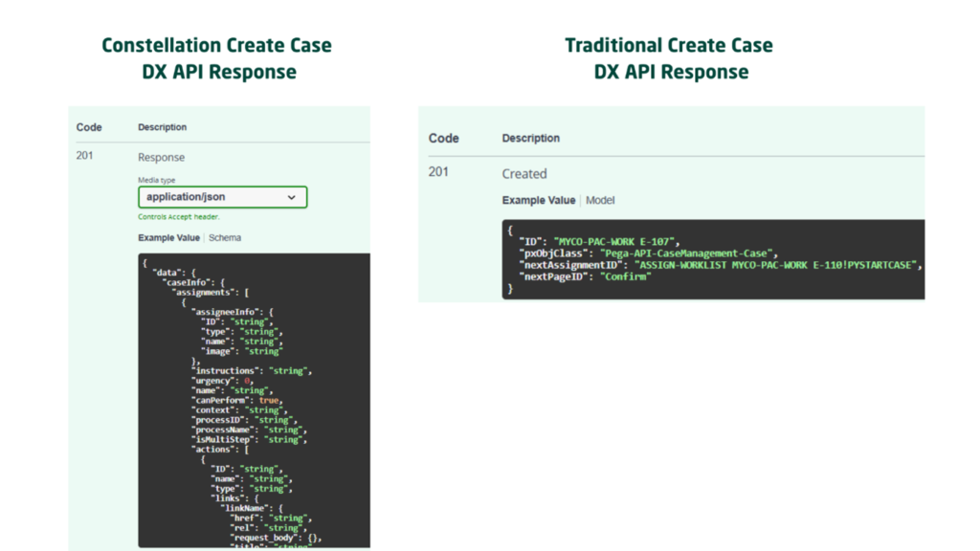Click the Controls Accept header note
This screenshot has width=980, height=551.
pyautogui.click(x=179, y=217)
